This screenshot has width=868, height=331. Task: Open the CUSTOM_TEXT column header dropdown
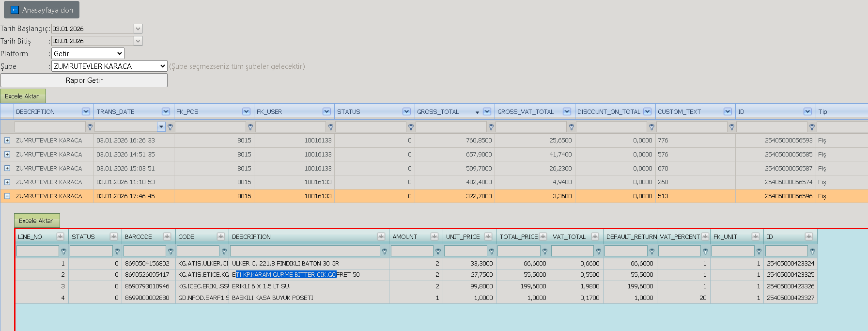tap(728, 111)
